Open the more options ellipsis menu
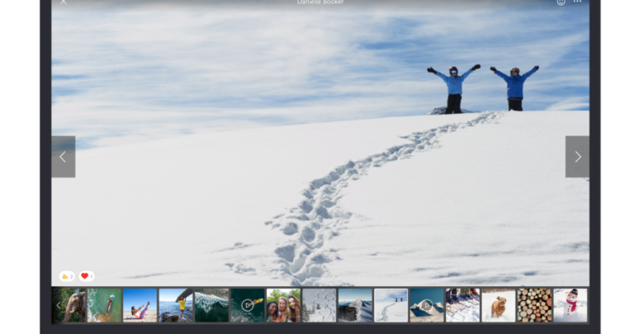This screenshot has height=334, width=644. [577, 2]
